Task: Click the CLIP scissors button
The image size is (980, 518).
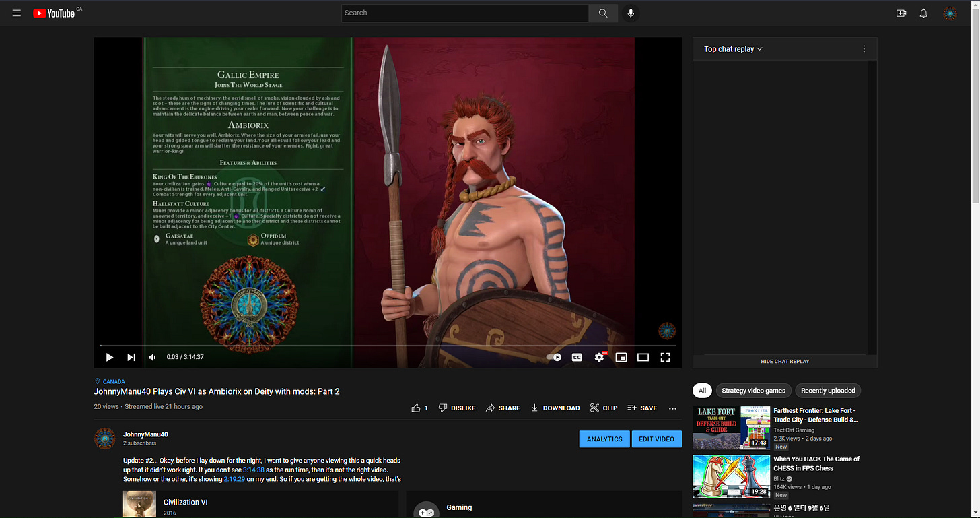Action: (603, 408)
